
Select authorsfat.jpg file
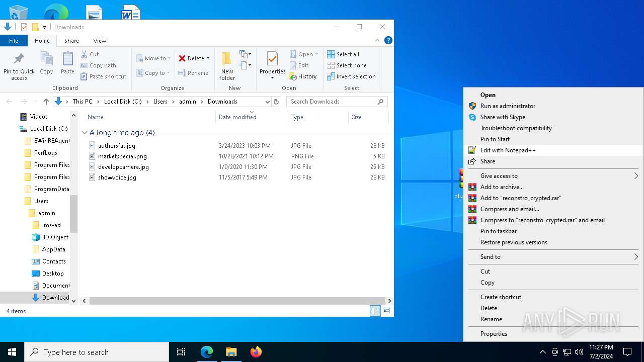pyautogui.click(x=116, y=146)
